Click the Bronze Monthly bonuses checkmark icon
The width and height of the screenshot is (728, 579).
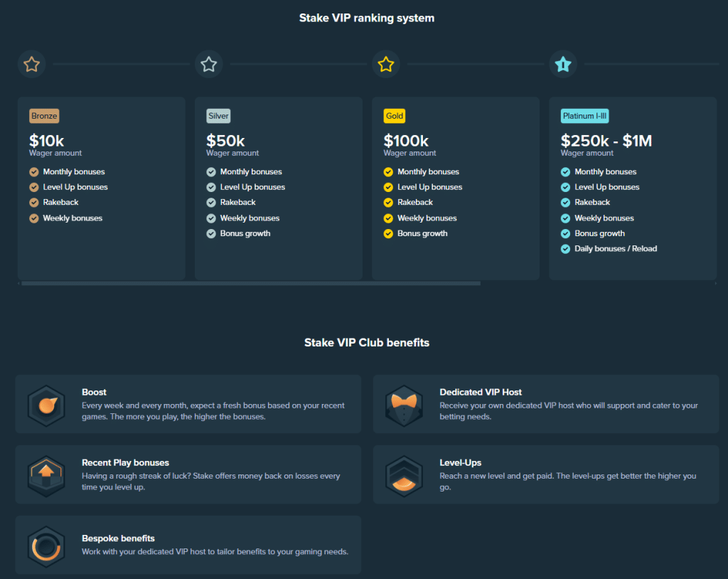(34, 172)
